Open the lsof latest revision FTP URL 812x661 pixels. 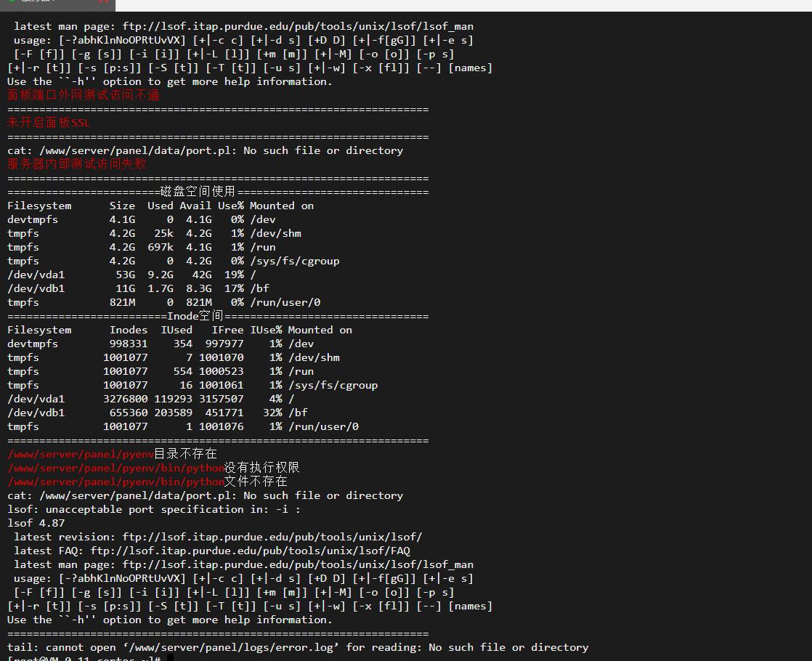[272, 538]
